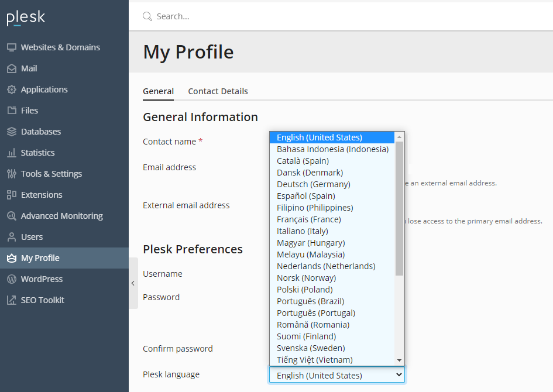The width and height of the screenshot is (553, 392).
Task: Click the Advanced Monitoring magnifier icon
Action: click(12, 216)
